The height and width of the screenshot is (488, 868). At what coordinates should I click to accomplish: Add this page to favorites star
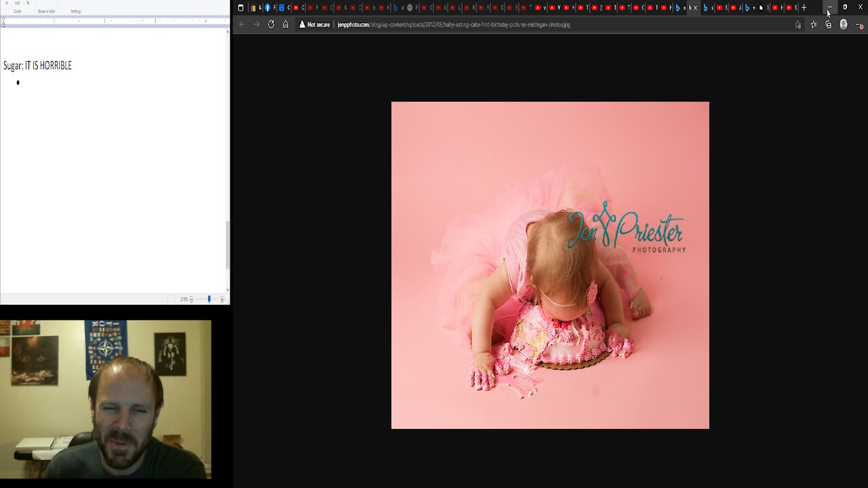point(798,24)
